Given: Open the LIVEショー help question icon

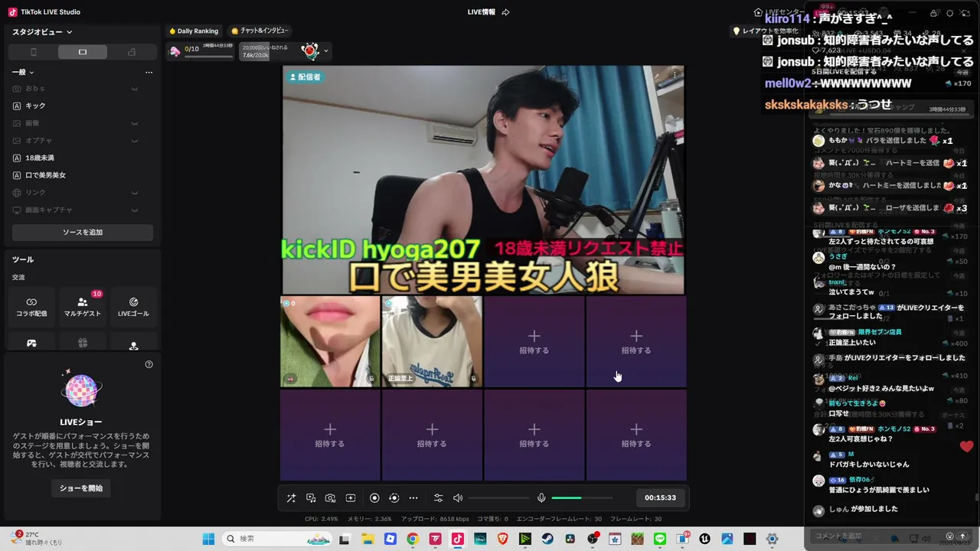Looking at the screenshot, I should click(x=149, y=364).
